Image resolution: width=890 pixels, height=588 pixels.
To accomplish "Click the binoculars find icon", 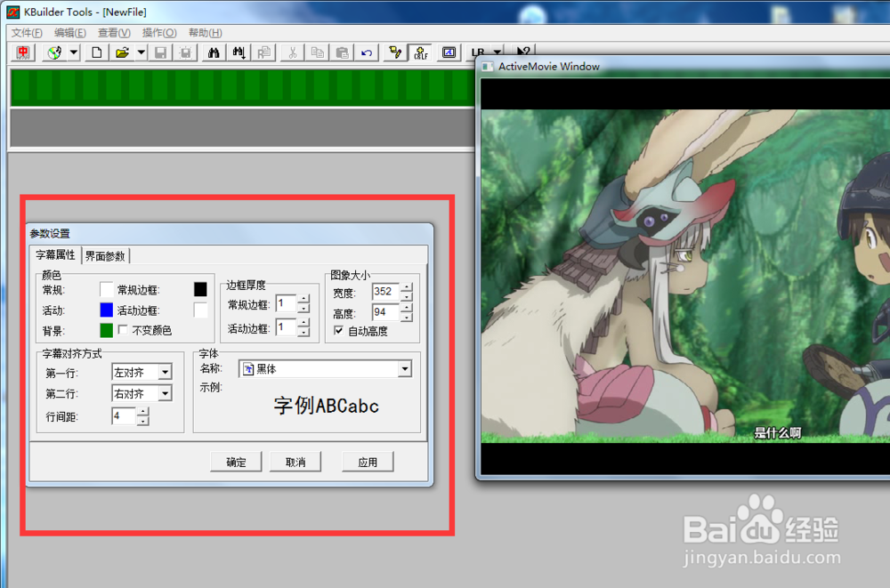I will tap(214, 52).
